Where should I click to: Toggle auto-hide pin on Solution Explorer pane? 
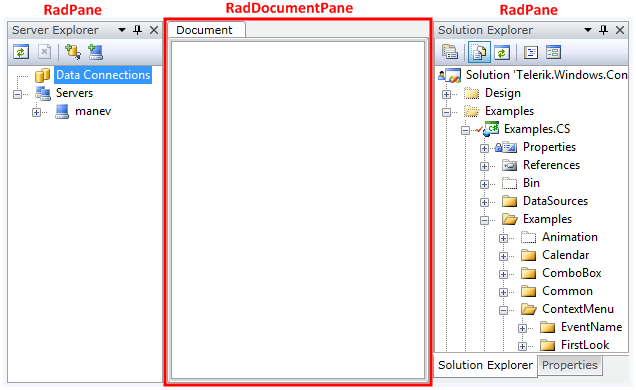point(603,30)
